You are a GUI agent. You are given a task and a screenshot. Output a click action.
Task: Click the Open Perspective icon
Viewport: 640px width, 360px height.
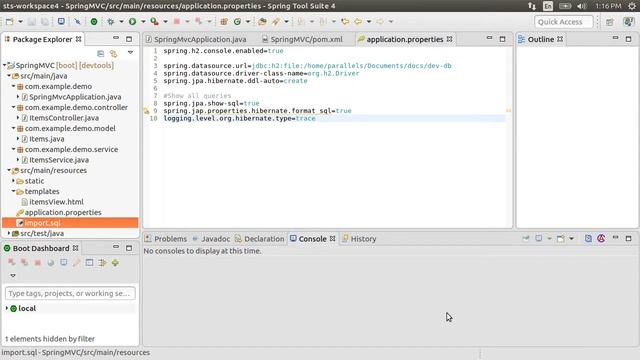(610, 22)
